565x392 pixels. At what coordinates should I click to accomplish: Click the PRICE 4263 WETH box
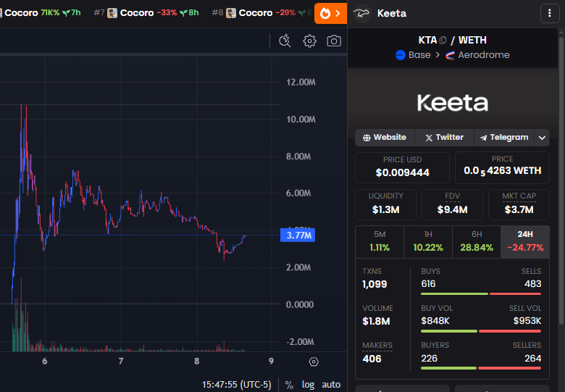coord(502,167)
